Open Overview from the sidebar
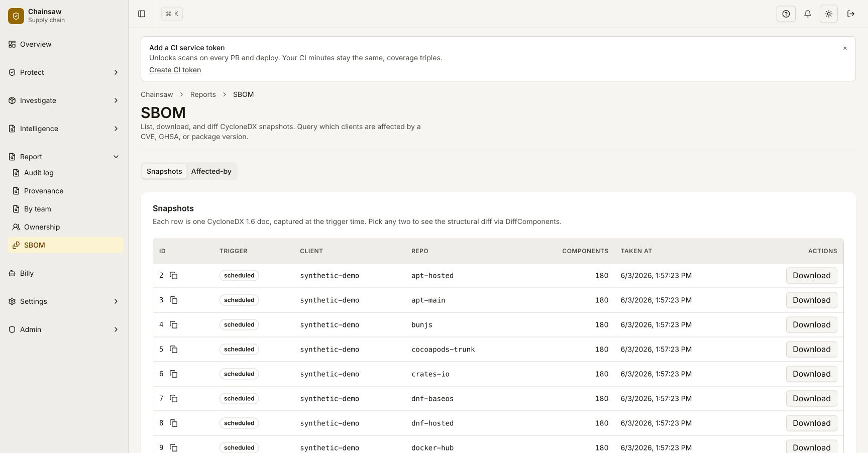 (64, 44)
